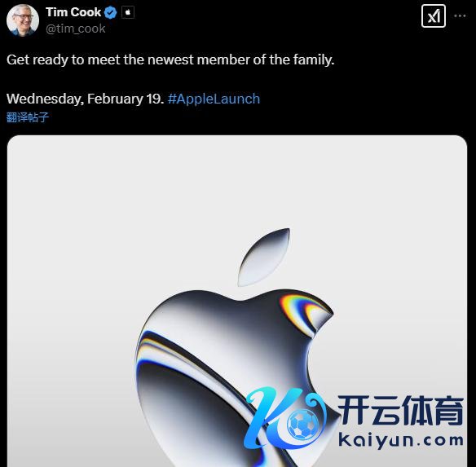Image resolution: width=476 pixels, height=467 pixels.
Task: Open the three-dot more options menu
Action: 460,15
